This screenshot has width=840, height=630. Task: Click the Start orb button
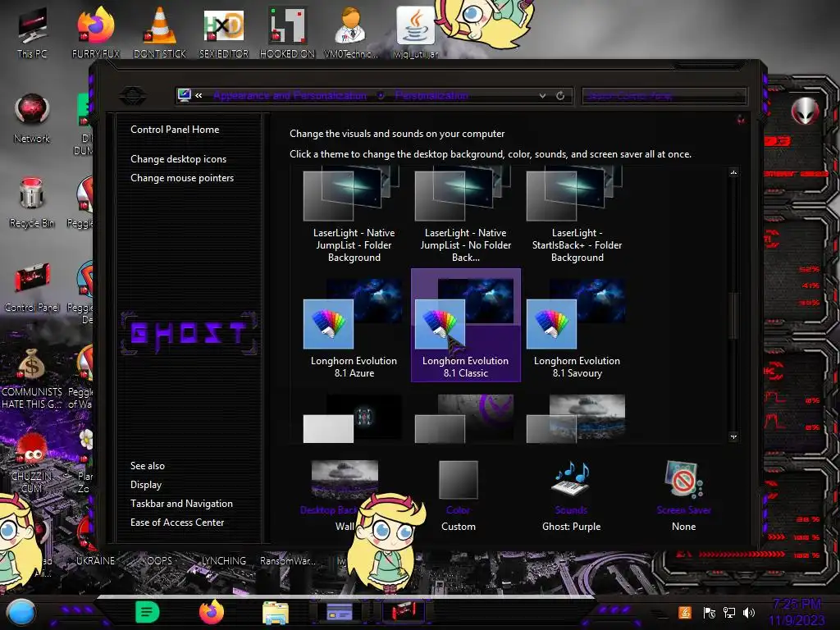(21, 612)
